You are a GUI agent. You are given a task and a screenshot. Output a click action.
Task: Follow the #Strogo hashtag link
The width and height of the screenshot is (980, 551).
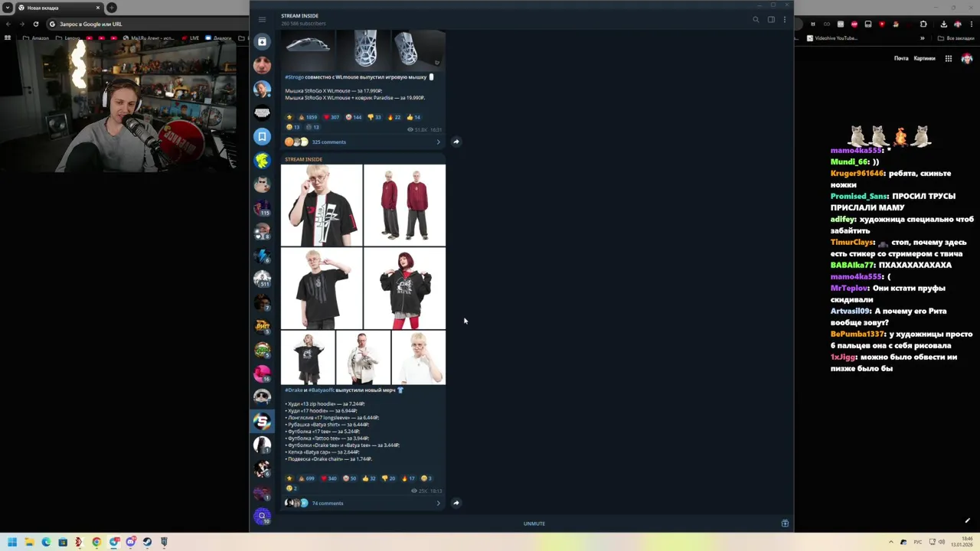pos(294,77)
